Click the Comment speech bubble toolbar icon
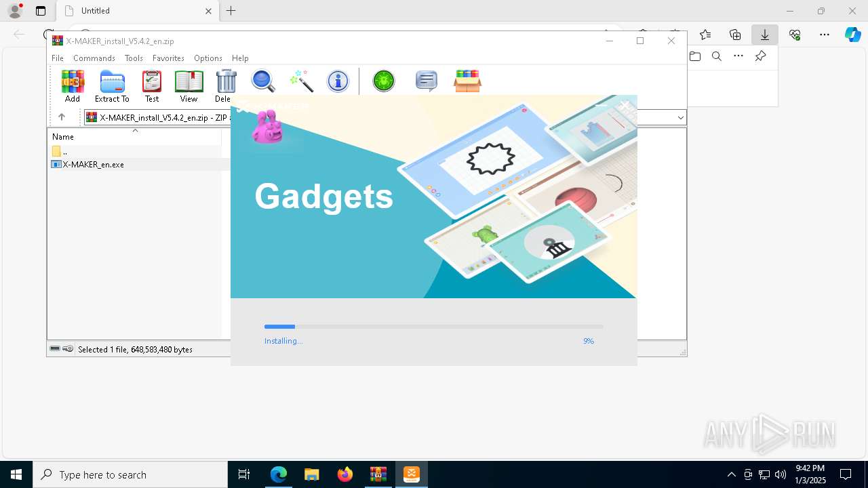 coord(426,81)
